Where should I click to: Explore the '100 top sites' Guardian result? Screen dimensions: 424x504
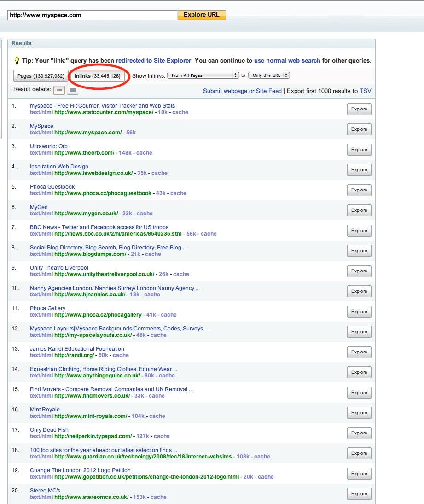pyautogui.click(x=359, y=453)
